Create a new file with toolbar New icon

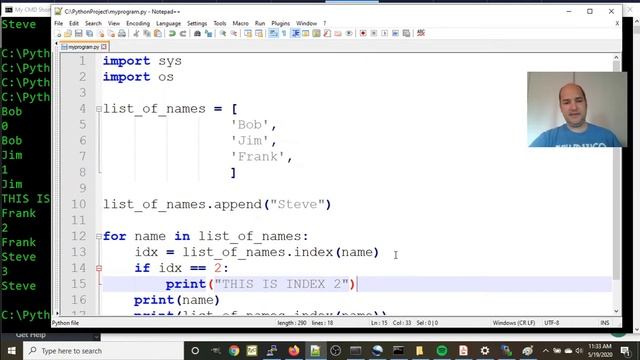click(58, 33)
